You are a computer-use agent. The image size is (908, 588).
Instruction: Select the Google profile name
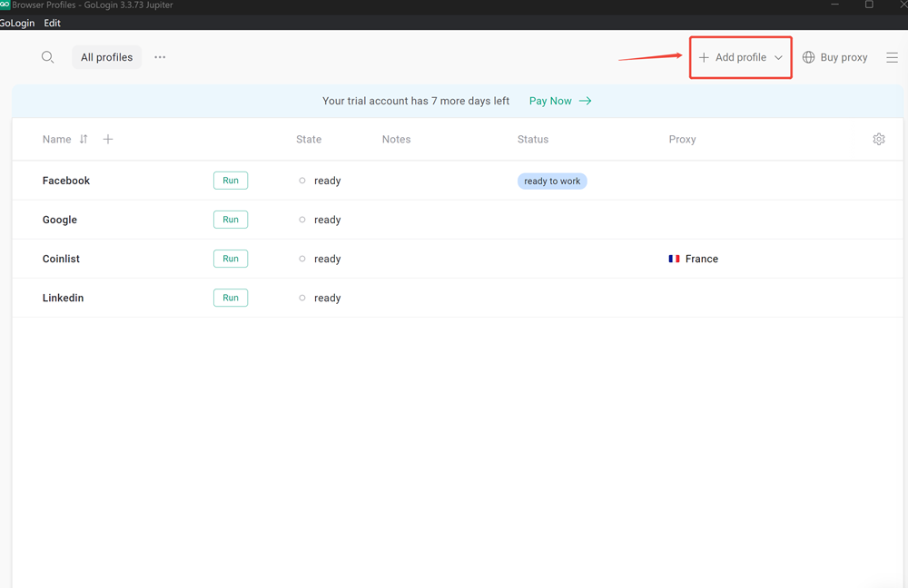(x=60, y=220)
